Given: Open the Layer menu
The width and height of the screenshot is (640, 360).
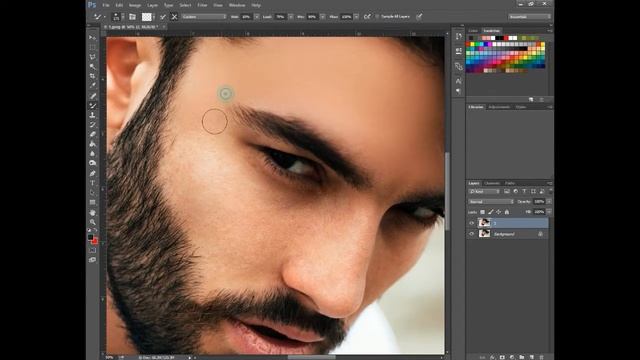Looking at the screenshot, I should coord(153,5).
